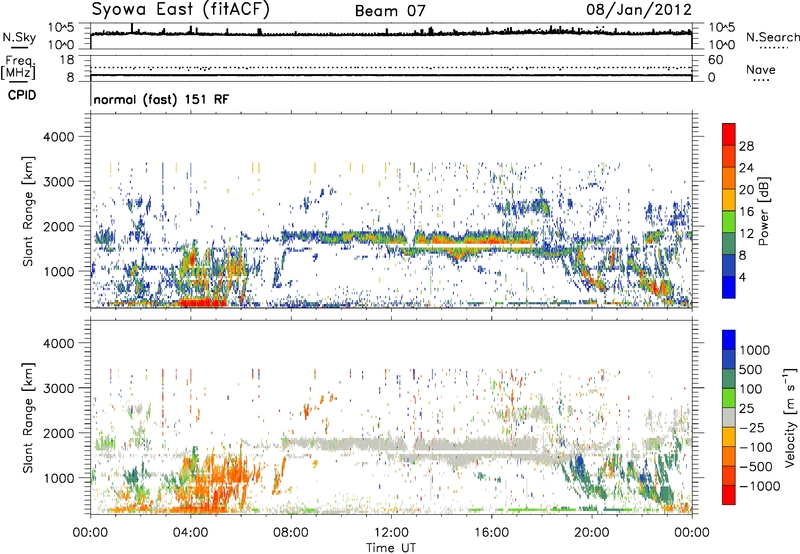Image resolution: width=800 pixels, height=554 pixels.
Task: Click the "18" tick on the frequency axis
Action: click(x=67, y=60)
